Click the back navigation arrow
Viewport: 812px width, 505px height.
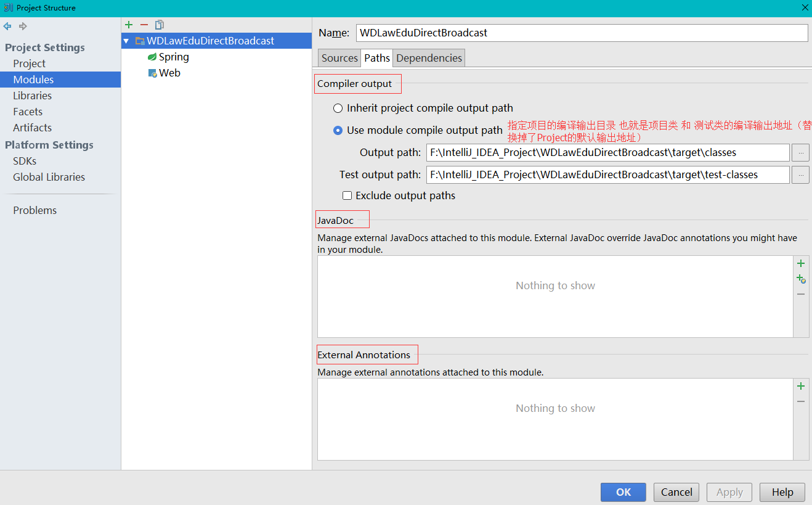[7, 26]
